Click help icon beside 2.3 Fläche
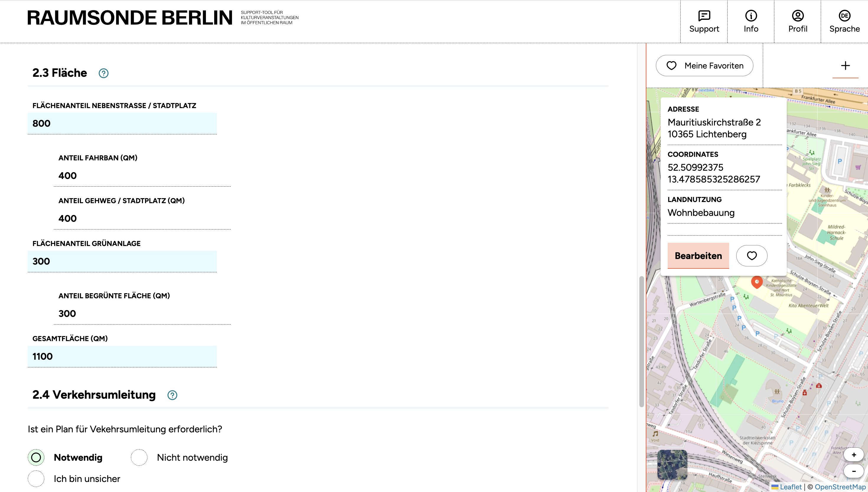Viewport: 868px width, 492px height. coord(103,73)
